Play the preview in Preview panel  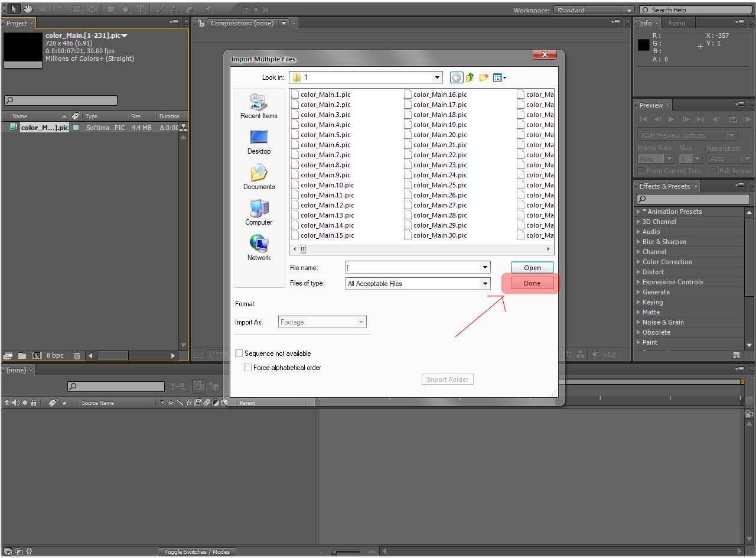tap(672, 119)
